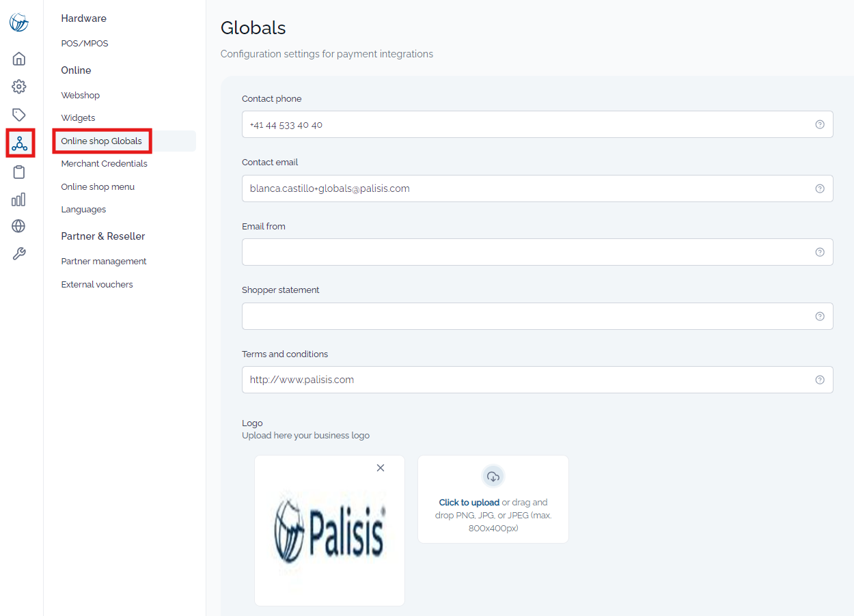Click the Partner & Reseller heading
The image size is (854, 616).
click(x=103, y=236)
